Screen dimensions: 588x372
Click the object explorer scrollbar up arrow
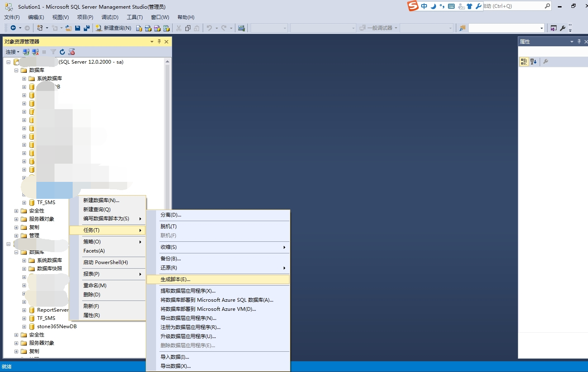(167, 62)
